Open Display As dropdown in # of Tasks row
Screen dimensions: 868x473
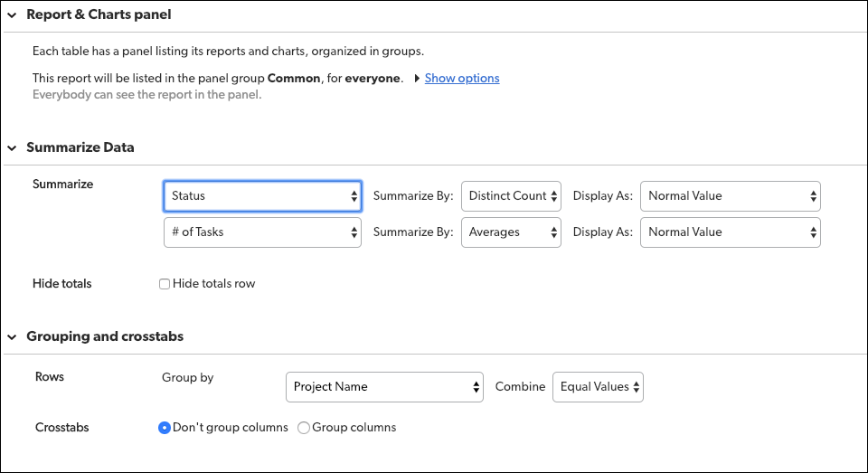[731, 232]
